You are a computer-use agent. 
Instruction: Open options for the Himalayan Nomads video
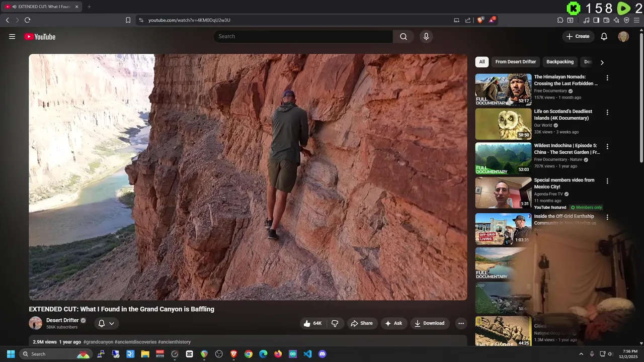(x=607, y=78)
